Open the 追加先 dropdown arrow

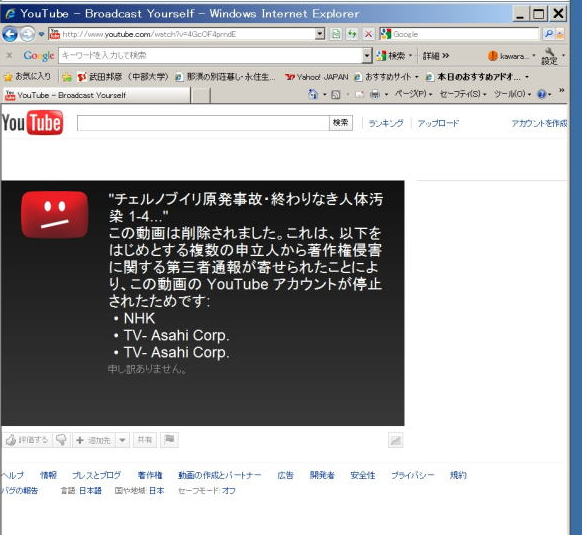(122, 440)
